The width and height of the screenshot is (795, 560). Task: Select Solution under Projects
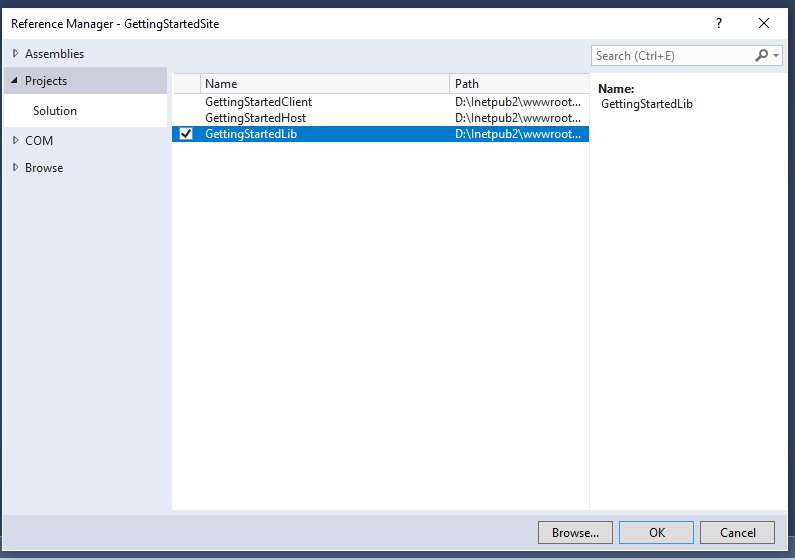(55, 111)
